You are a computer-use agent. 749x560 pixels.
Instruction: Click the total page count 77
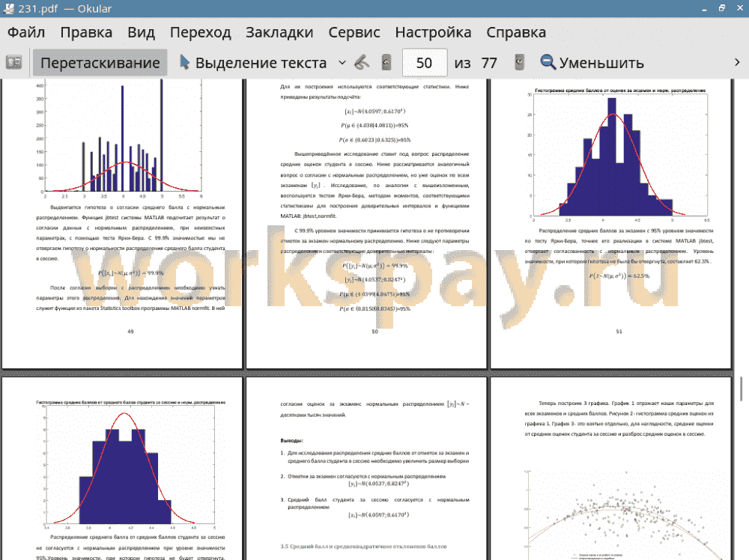pyautogui.click(x=489, y=63)
